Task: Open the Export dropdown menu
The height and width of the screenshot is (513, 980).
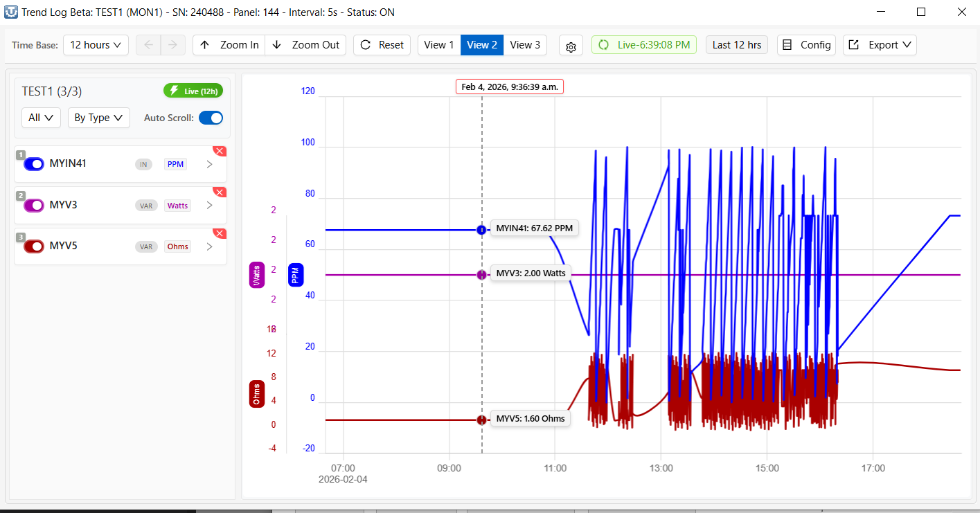Action: click(x=879, y=45)
